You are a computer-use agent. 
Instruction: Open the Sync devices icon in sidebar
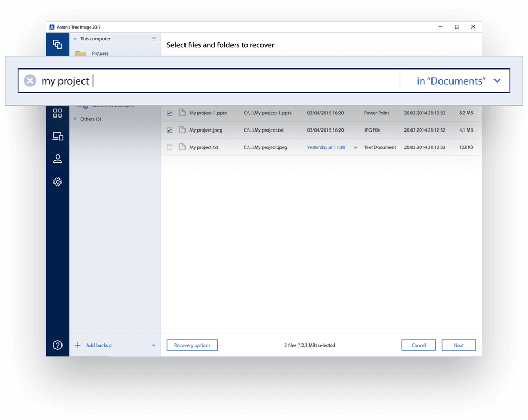pyautogui.click(x=58, y=136)
